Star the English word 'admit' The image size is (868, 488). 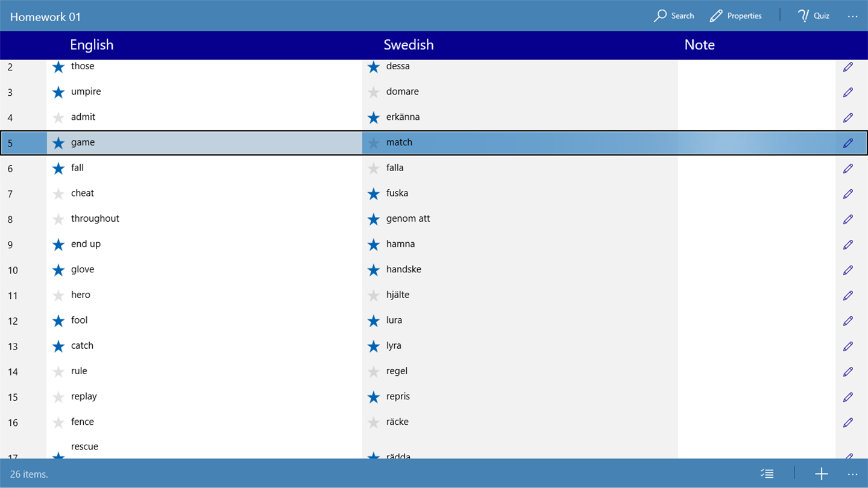[x=58, y=117]
